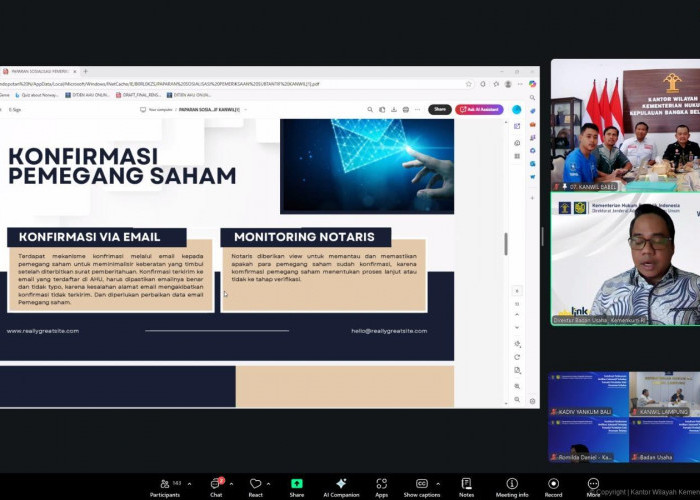Image resolution: width=700 pixels, height=500 pixels.
Task: Select the 07. KANWIL BABEL video tile
Action: coord(625,125)
